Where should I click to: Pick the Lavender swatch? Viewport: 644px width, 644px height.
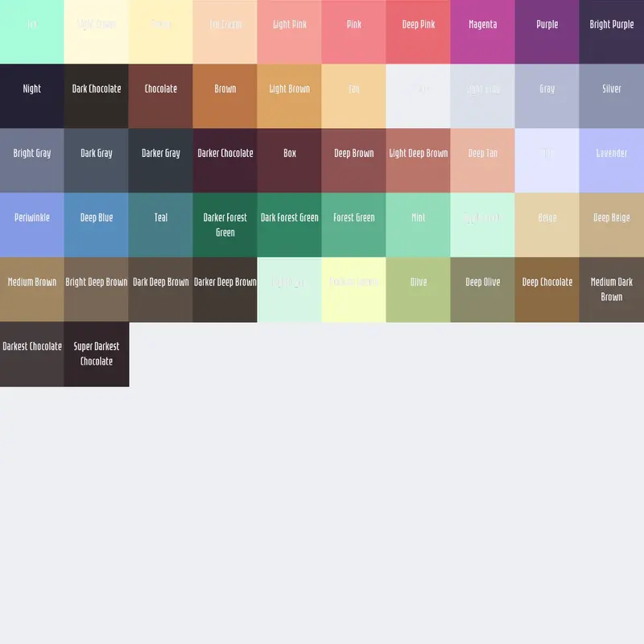(x=612, y=160)
